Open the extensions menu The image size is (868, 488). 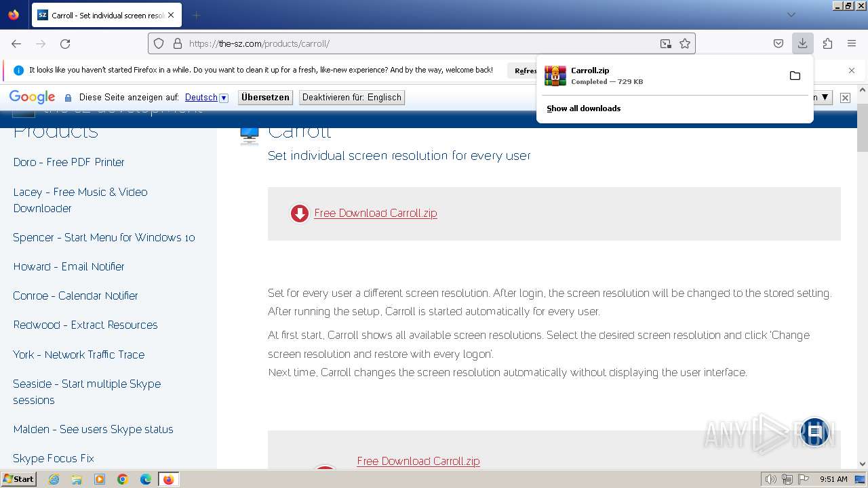827,43
